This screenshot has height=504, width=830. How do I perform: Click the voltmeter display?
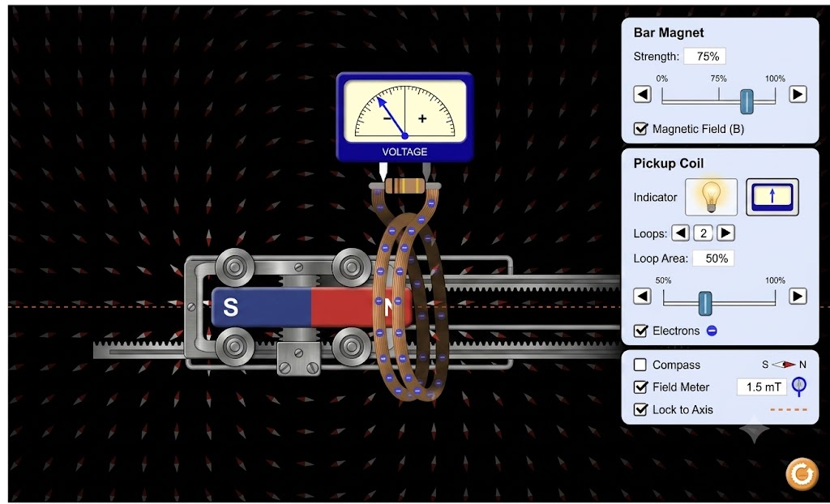(405, 117)
